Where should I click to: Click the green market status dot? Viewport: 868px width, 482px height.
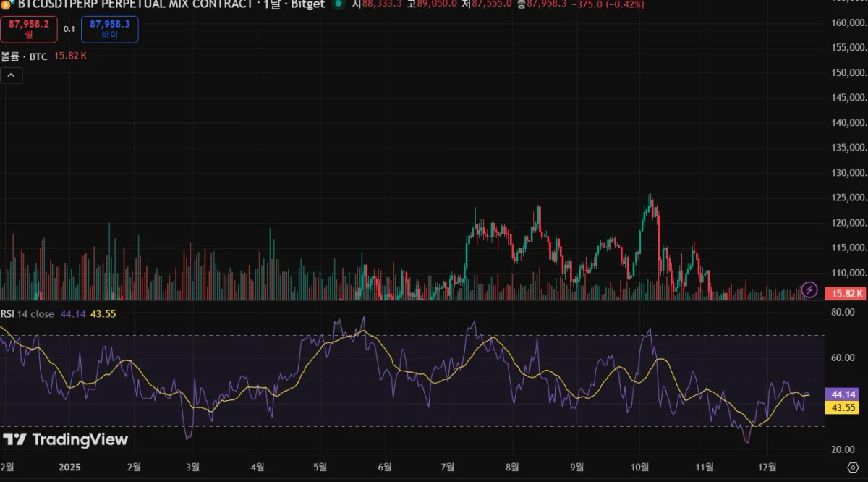[x=338, y=4]
